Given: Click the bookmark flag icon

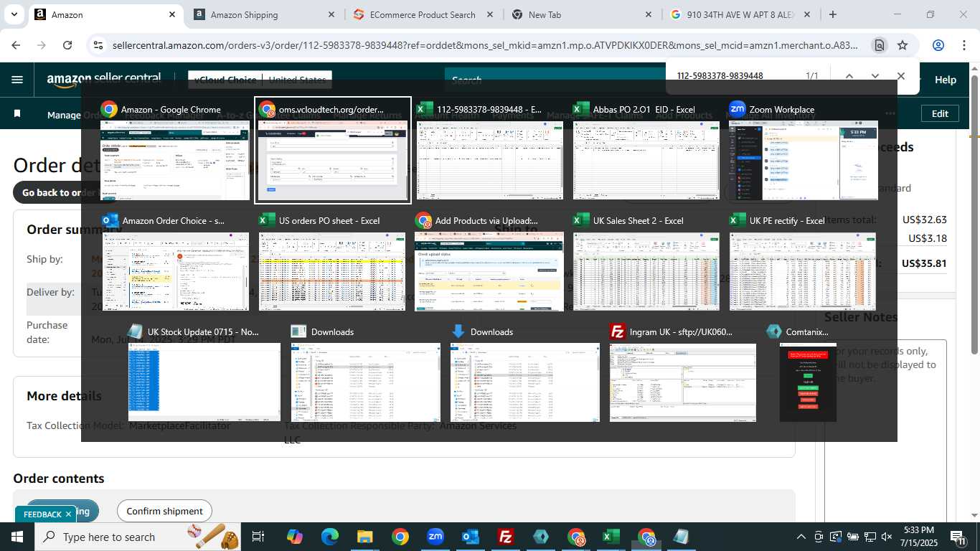Looking at the screenshot, I should 17,114.
